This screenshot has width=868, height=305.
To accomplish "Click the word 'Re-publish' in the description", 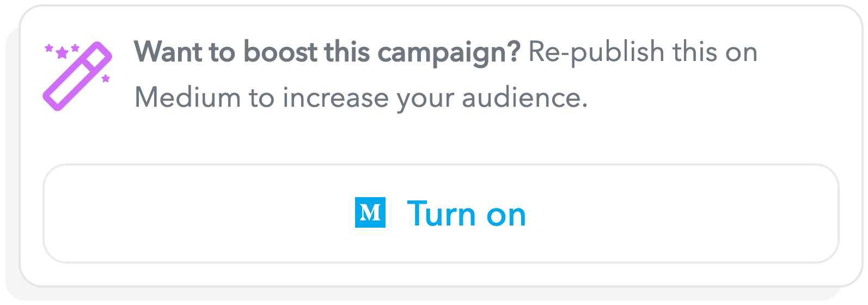I will pyautogui.click(x=597, y=53).
